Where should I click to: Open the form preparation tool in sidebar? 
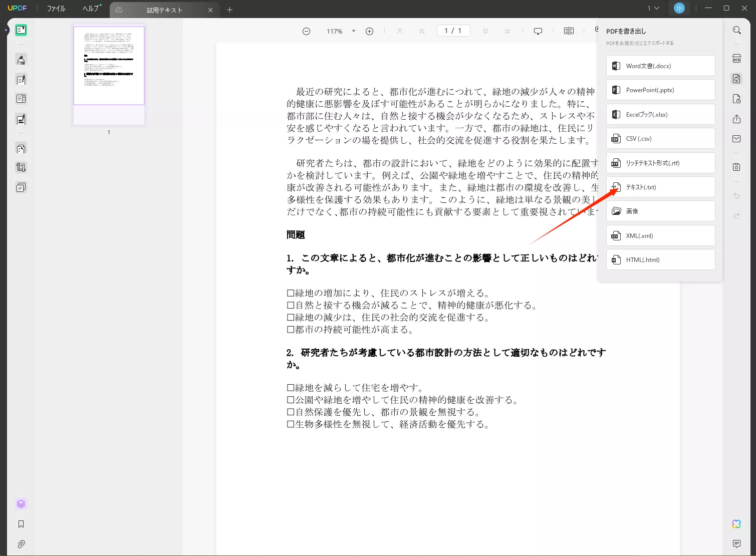(x=21, y=99)
